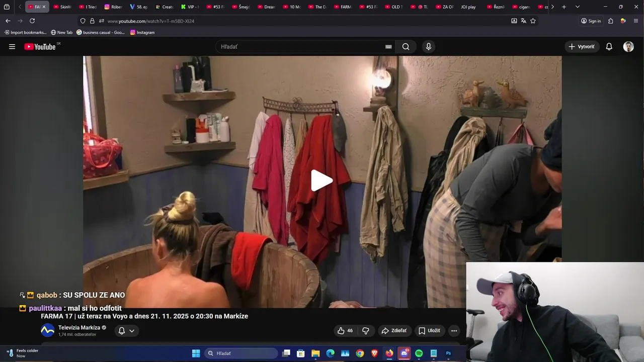Viewport: 644px width, 362px height.
Task: Open YouTube notifications bell
Action: click(x=609, y=47)
